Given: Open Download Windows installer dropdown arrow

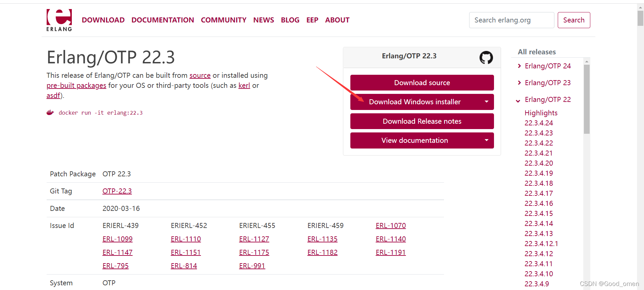Looking at the screenshot, I should [487, 102].
